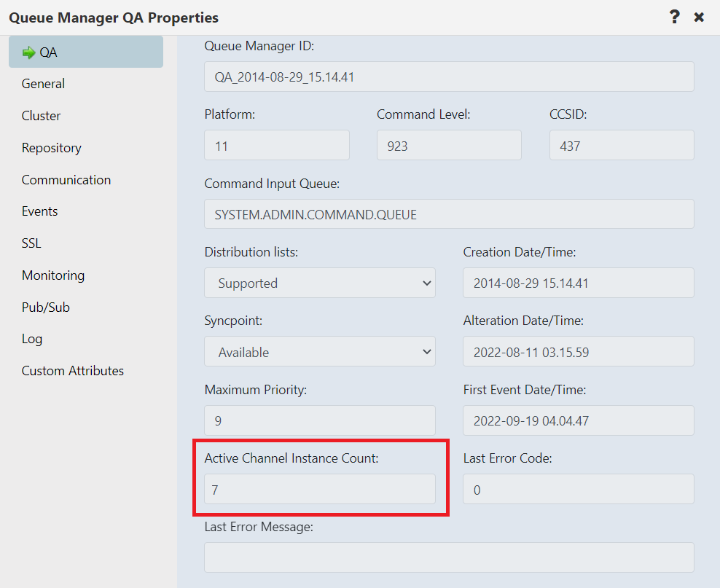Click the Command Level field showing 923
Screen dimensions: 720x588
[x=449, y=146]
